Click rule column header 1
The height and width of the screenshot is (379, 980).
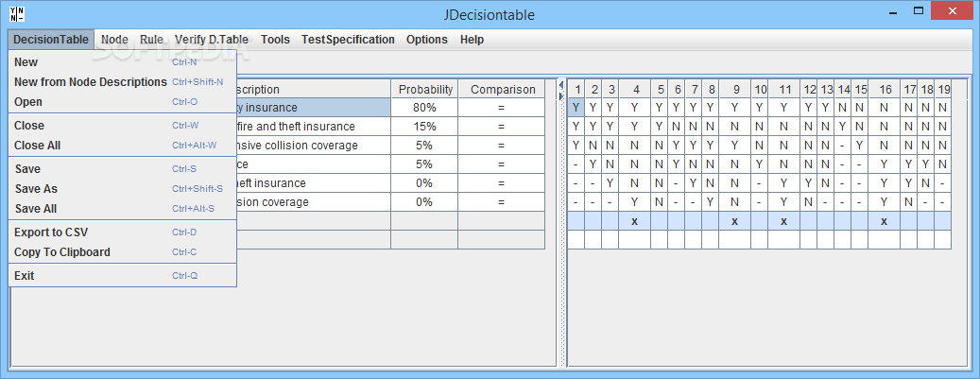[576, 90]
